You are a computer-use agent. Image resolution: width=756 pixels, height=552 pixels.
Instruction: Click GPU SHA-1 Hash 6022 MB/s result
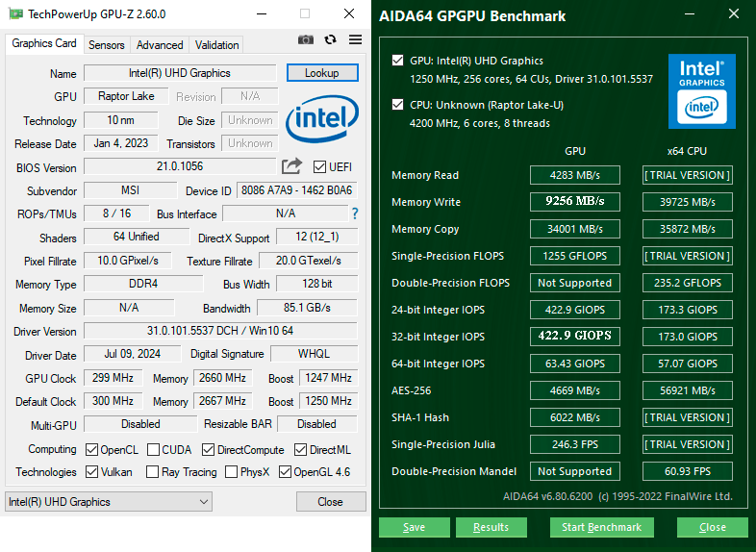click(x=575, y=417)
